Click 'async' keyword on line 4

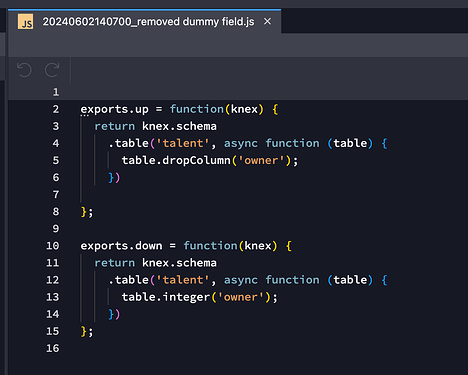pyautogui.click(x=241, y=144)
